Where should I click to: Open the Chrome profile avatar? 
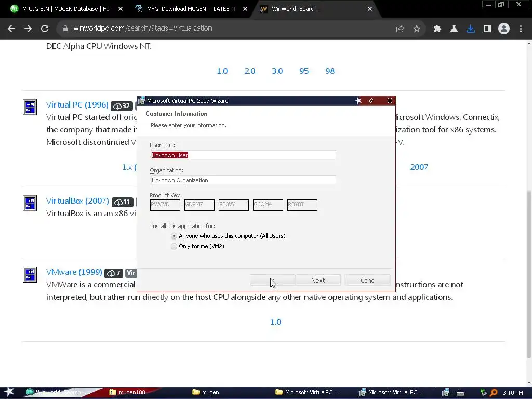(x=504, y=29)
